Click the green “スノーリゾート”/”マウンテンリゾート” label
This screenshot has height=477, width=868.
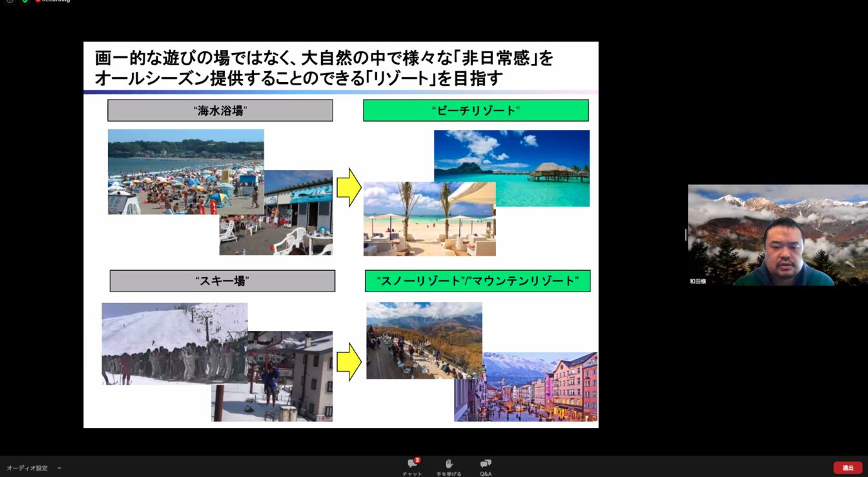click(x=478, y=281)
